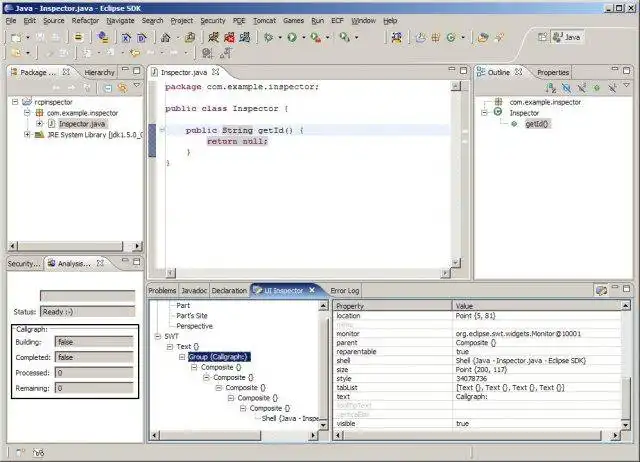The width and height of the screenshot is (640, 462).
Task: Click the Status field showing Ready
Action: pyautogui.click(x=87, y=312)
